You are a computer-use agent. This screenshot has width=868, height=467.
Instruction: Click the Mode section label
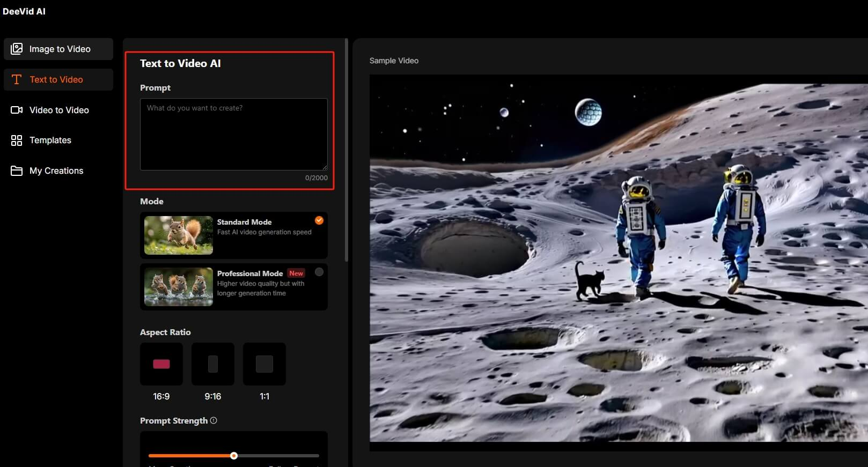point(152,202)
